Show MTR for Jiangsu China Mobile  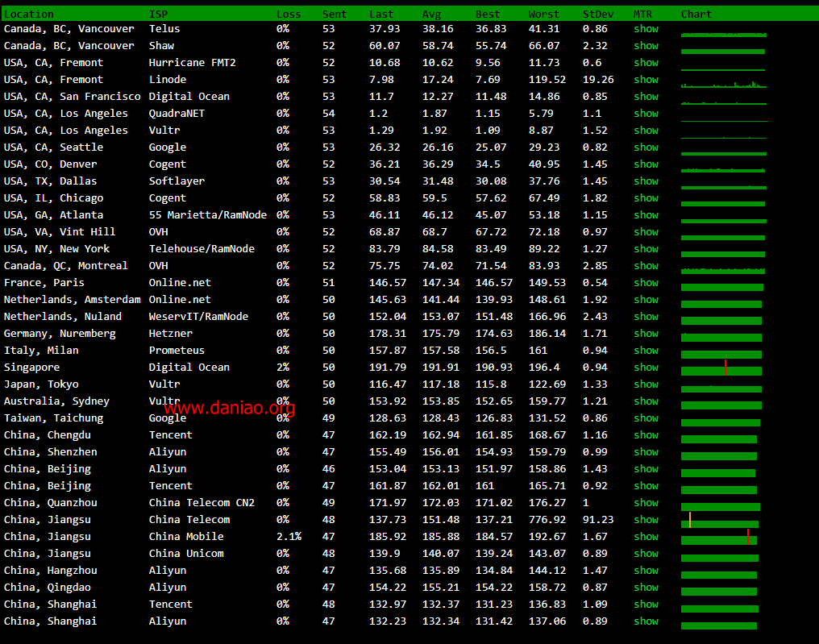click(646, 537)
